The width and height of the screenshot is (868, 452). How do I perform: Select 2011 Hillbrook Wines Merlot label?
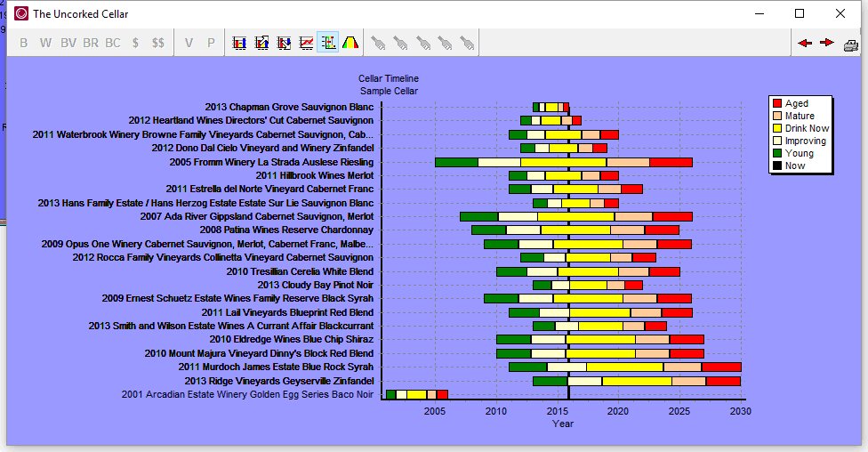(315, 175)
